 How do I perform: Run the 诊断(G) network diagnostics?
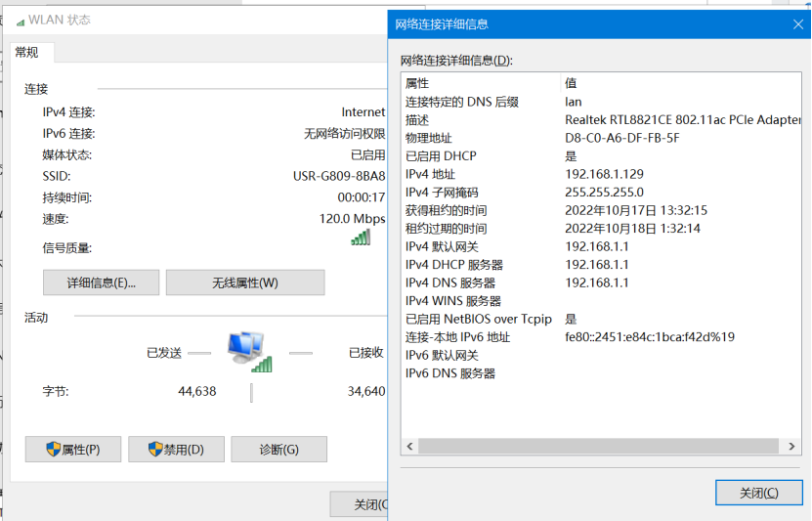tap(278, 450)
